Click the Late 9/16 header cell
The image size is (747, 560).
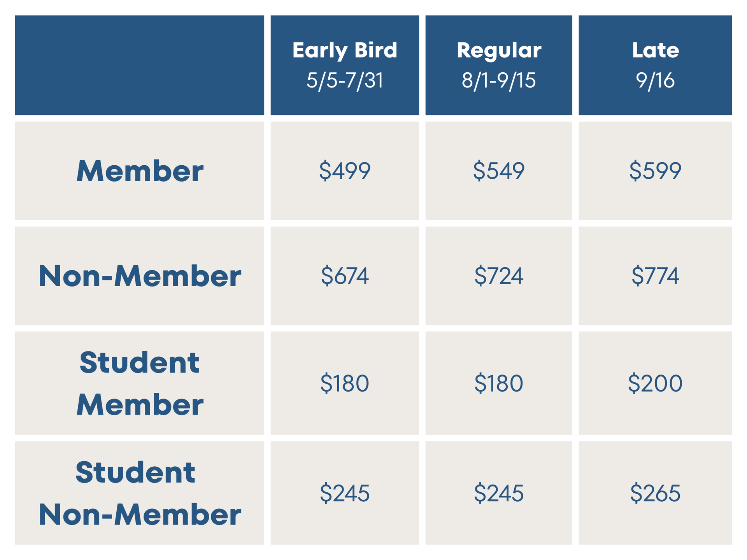pos(655,65)
